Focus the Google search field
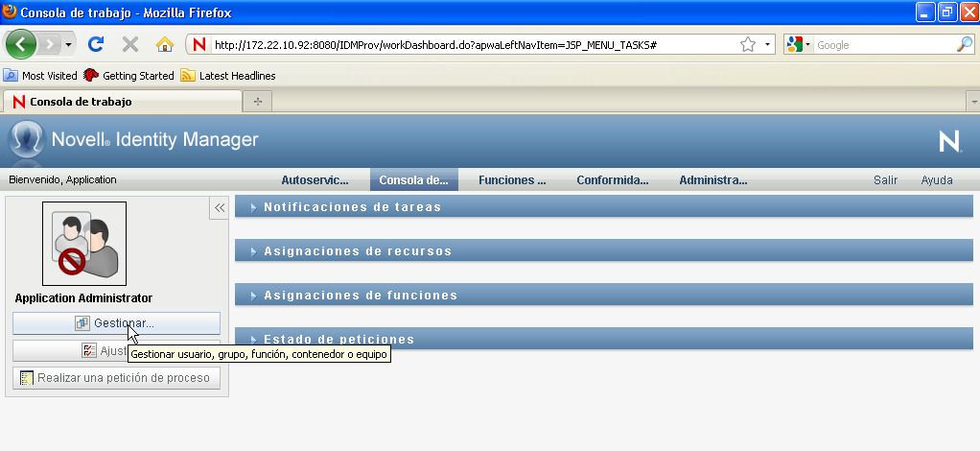Viewport: 980px width, 451px height. coord(884,45)
